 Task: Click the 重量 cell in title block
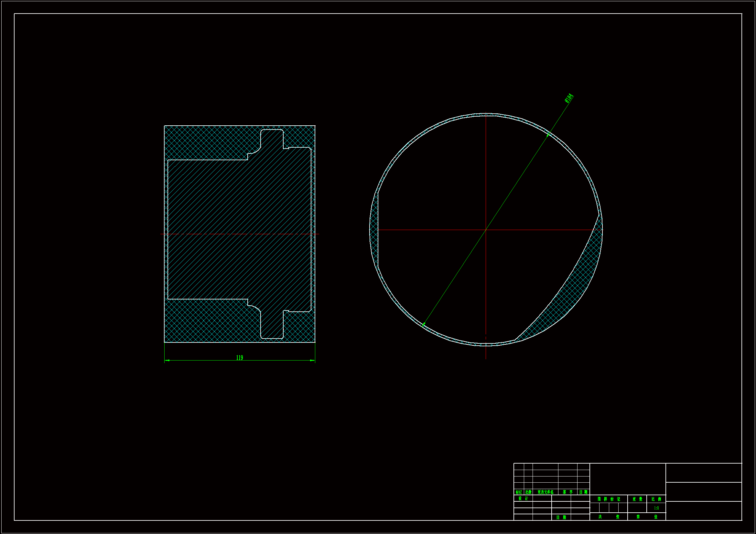point(637,499)
